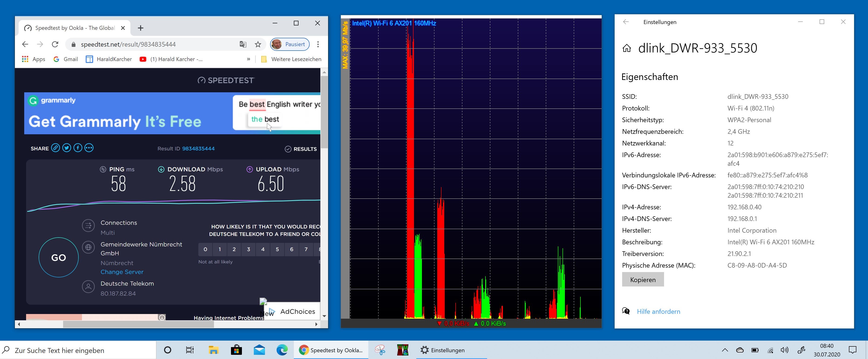
Task: Open a new browser tab
Action: [140, 28]
